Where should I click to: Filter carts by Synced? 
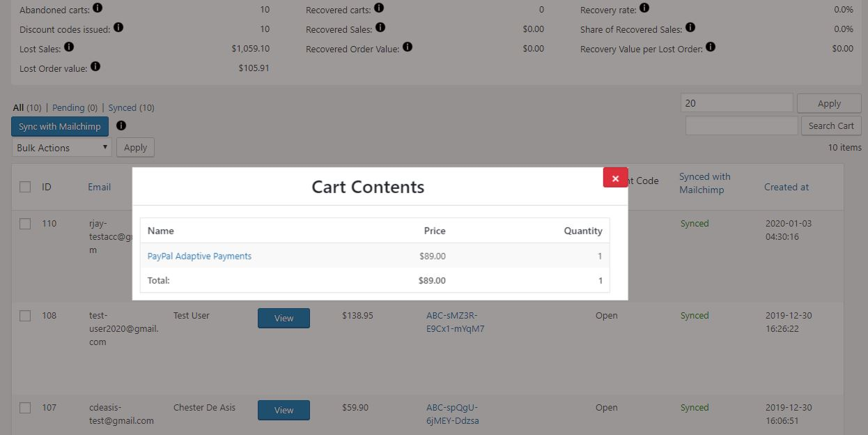(123, 107)
